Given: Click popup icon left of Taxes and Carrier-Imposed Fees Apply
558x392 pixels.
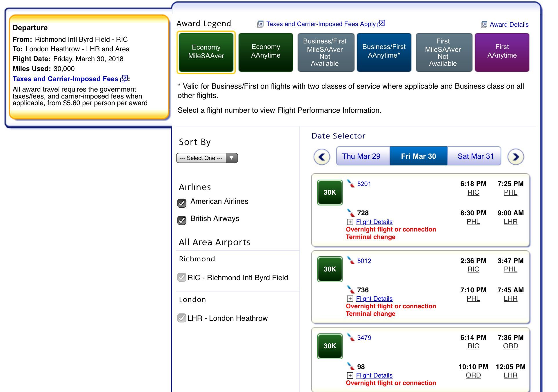Looking at the screenshot, I should pyautogui.click(x=260, y=24).
